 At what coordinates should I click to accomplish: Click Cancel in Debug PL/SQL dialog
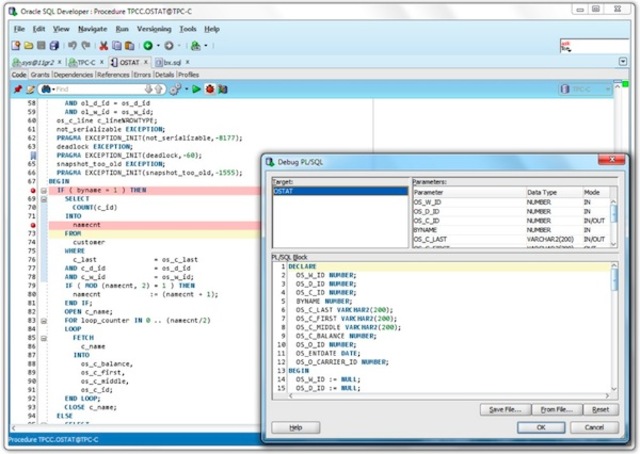click(x=594, y=427)
